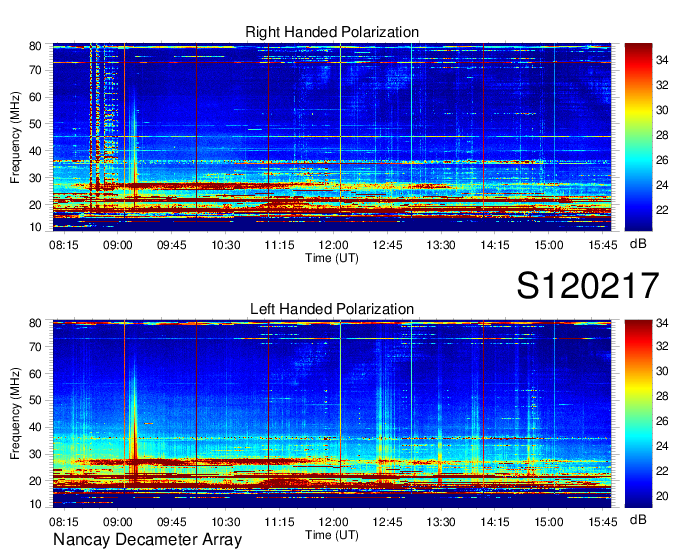This screenshot has height=552, width=680.
Task: Click the 09:00 time tick under Right Handed plot
Action: click(x=118, y=245)
